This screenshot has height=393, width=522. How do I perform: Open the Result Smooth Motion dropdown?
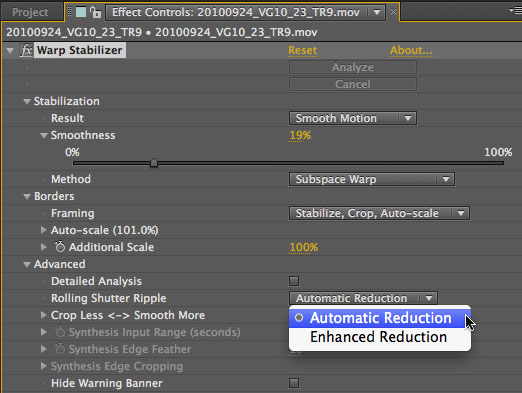tap(353, 118)
